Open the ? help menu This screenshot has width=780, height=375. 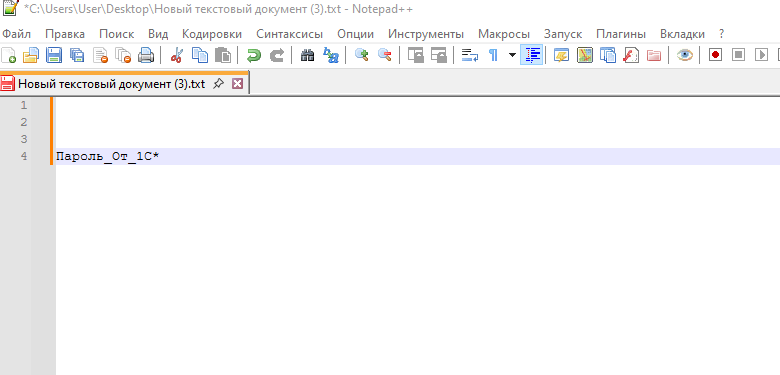click(x=721, y=34)
